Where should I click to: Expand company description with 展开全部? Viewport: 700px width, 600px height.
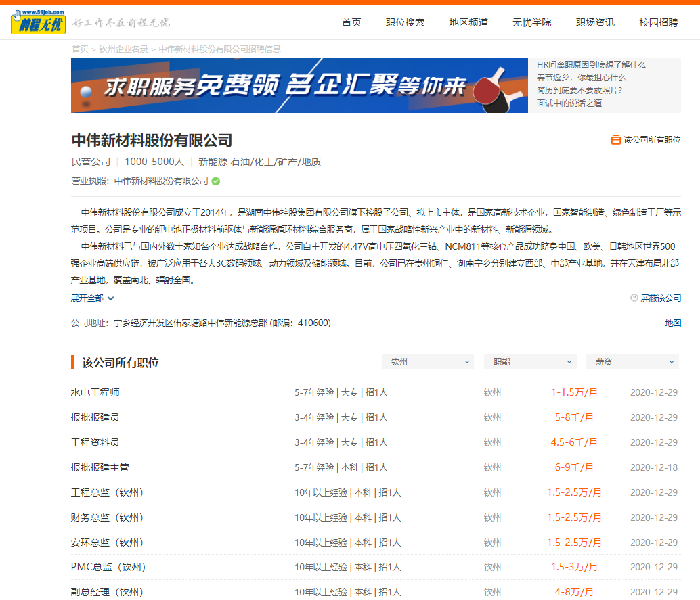click(x=92, y=298)
